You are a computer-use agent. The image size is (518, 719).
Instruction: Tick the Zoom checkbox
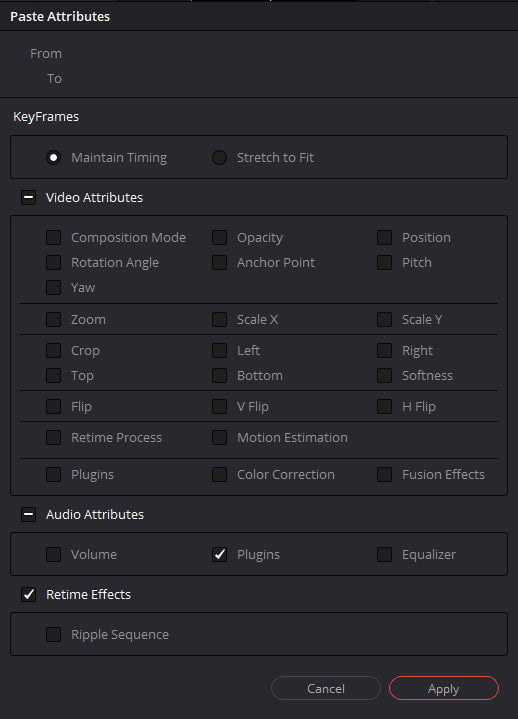54,320
